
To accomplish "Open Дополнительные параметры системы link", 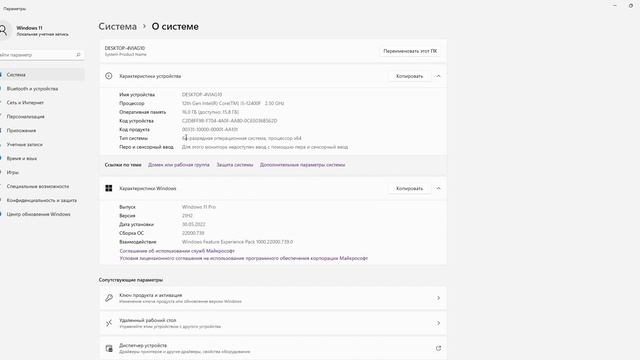I will (302, 165).
